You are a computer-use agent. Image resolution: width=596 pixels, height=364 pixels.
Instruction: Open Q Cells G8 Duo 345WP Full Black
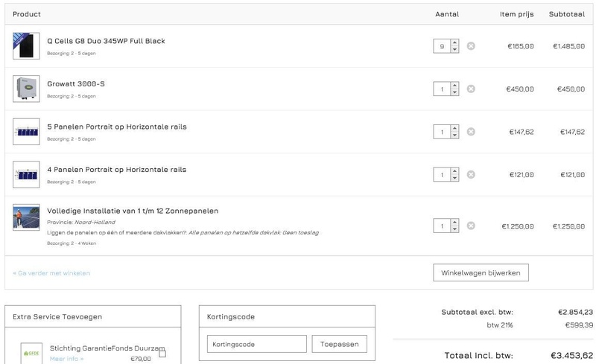coord(106,41)
